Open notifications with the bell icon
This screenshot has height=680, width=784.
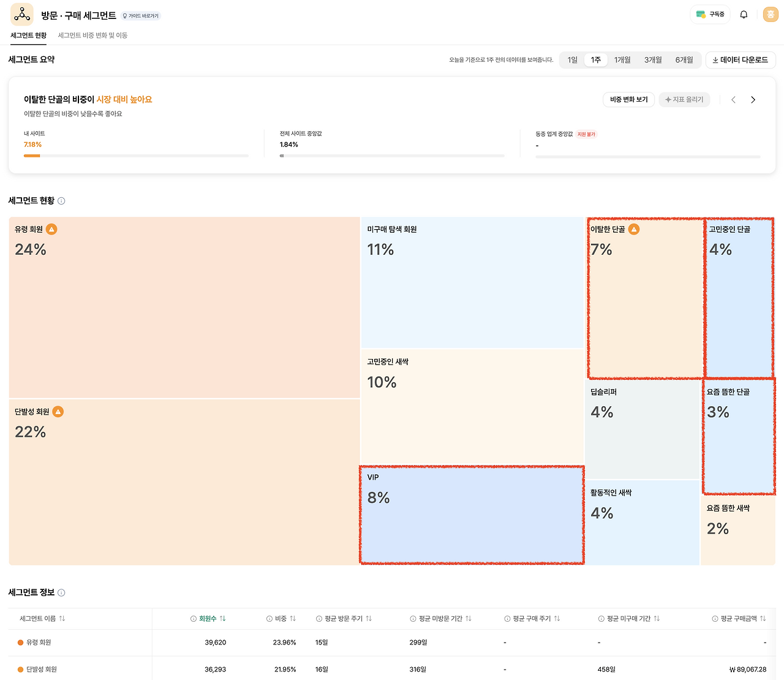(744, 15)
